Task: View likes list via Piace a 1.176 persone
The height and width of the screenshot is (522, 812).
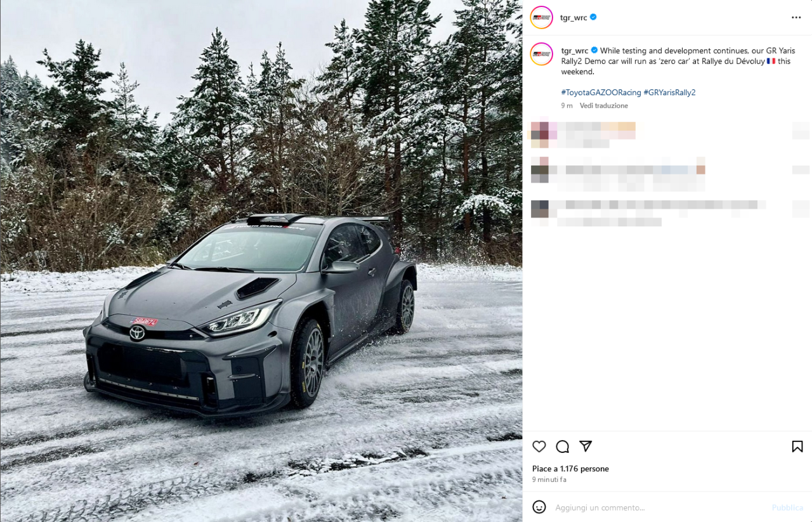Action: click(x=570, y=469)
